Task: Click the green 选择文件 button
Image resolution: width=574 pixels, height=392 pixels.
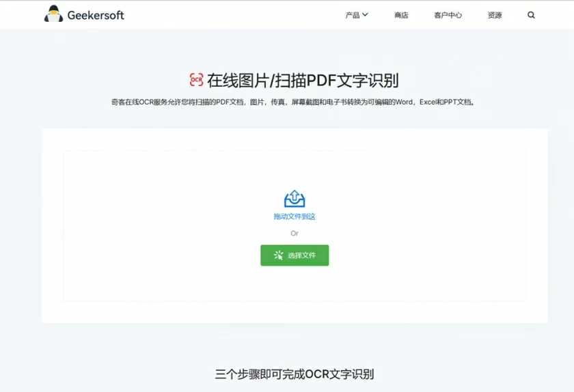Action: pyautogui.click(x=295, y=255)
